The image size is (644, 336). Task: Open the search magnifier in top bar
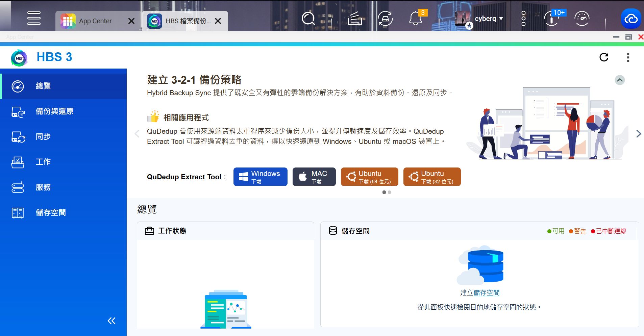(308, 19)
